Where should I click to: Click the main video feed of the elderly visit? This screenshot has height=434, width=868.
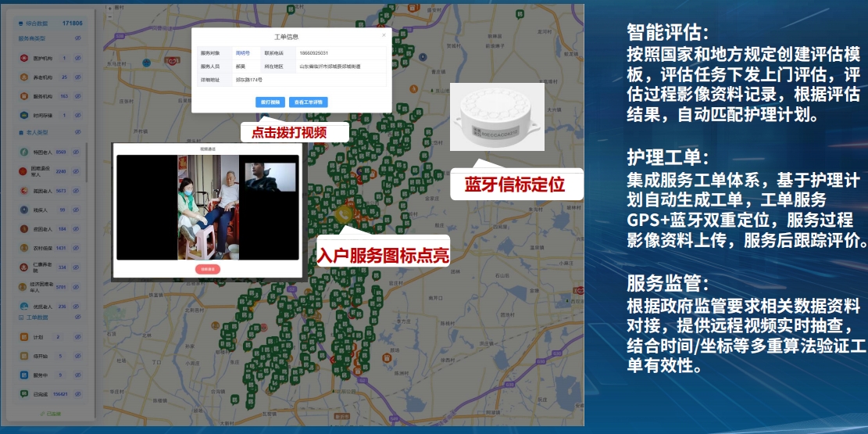pyautogui.click(x=208, y=207)
